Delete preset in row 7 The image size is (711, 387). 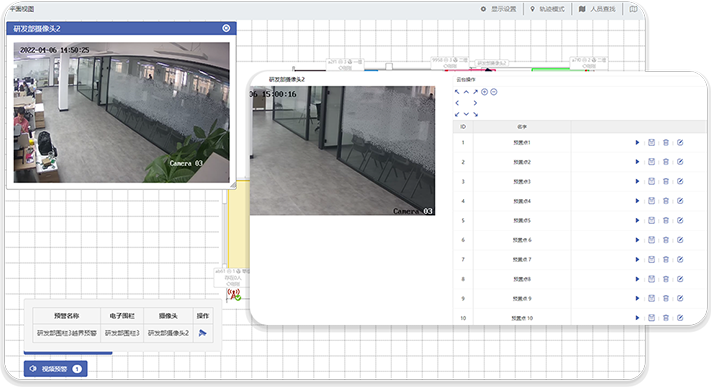pos(666,260)
